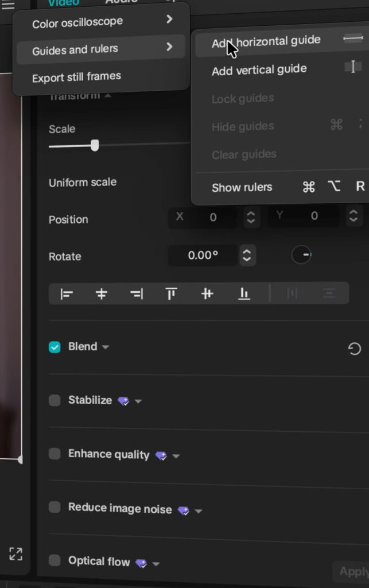369x588 pixels.
Task: Reset Blend settings icon
Action: click(x=354, y=349)
